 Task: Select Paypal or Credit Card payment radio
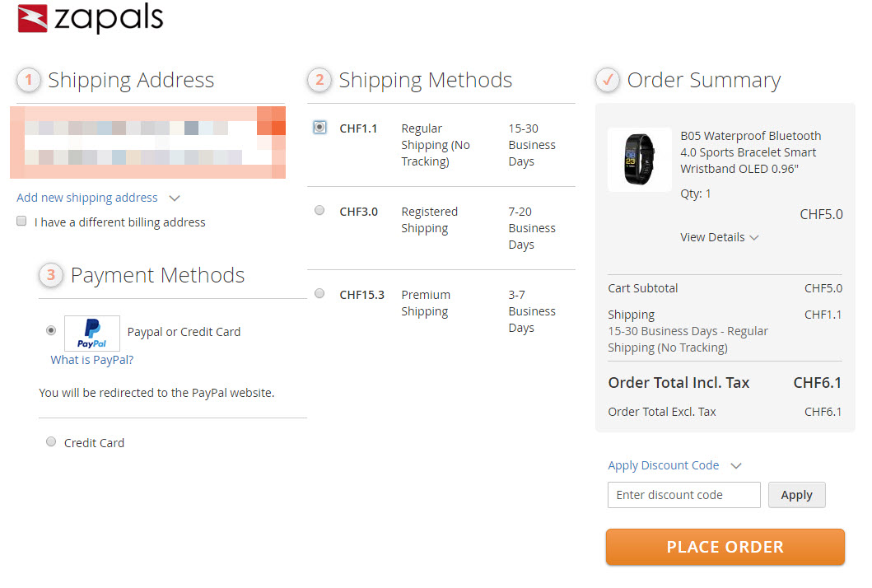pyautogui.click(x=52, y=330)
